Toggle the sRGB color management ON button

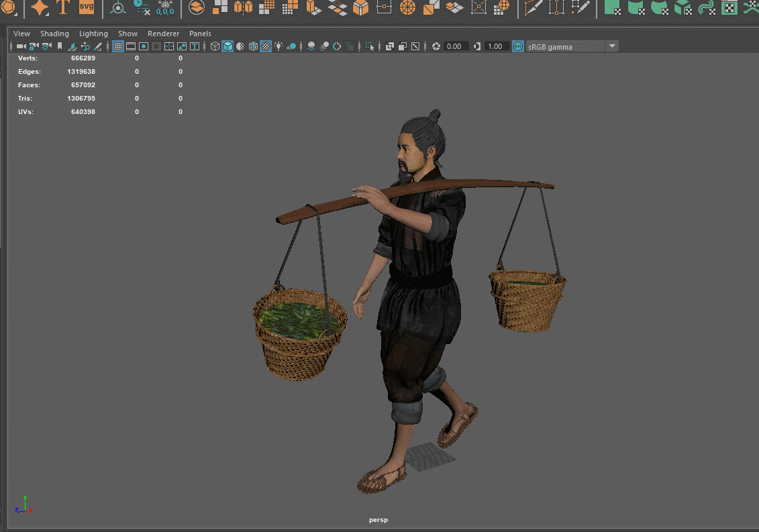(x=517, y=46)
